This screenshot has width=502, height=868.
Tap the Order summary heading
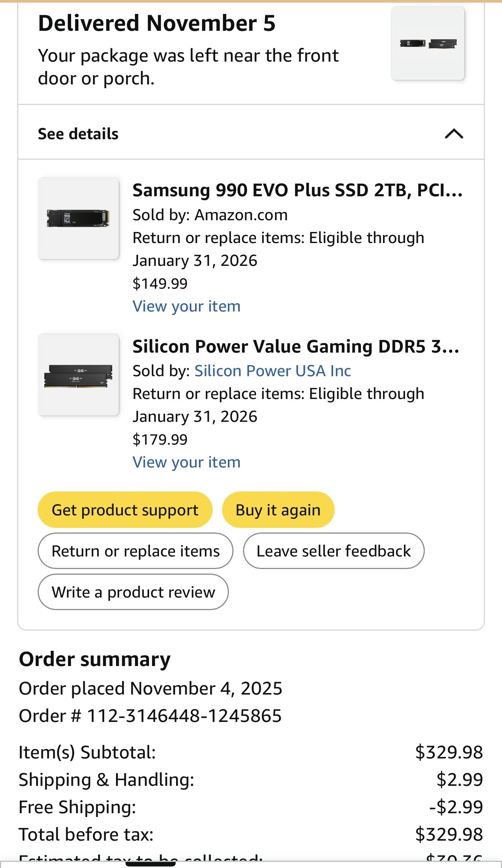[95, 659]
